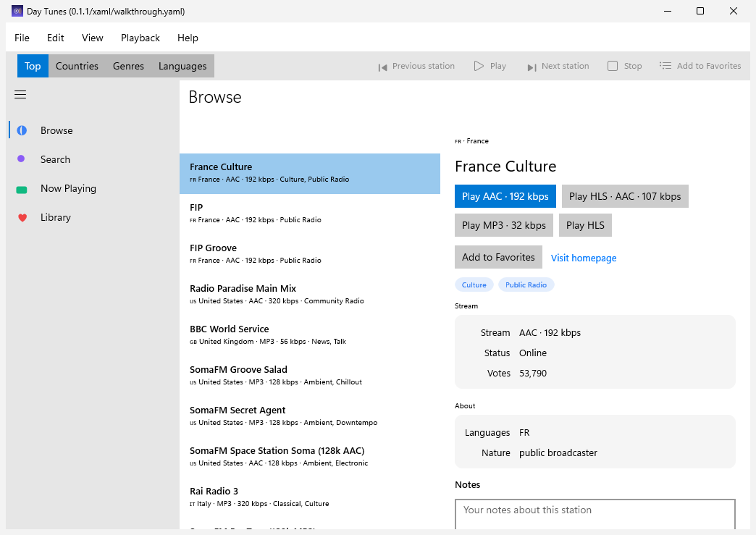
Task: Click the purple Search sidebar icon
Action: coord(21,159)
